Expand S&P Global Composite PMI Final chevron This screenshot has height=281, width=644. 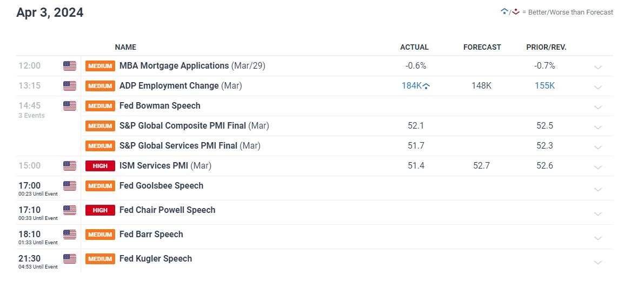[598, 127]
